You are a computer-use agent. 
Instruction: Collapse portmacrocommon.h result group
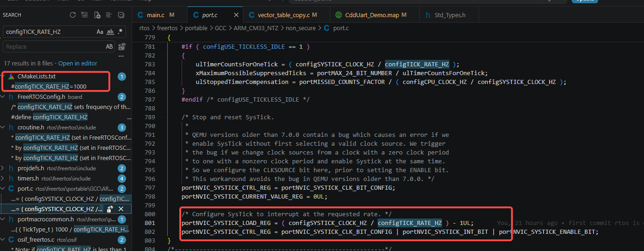coord(3,219)
